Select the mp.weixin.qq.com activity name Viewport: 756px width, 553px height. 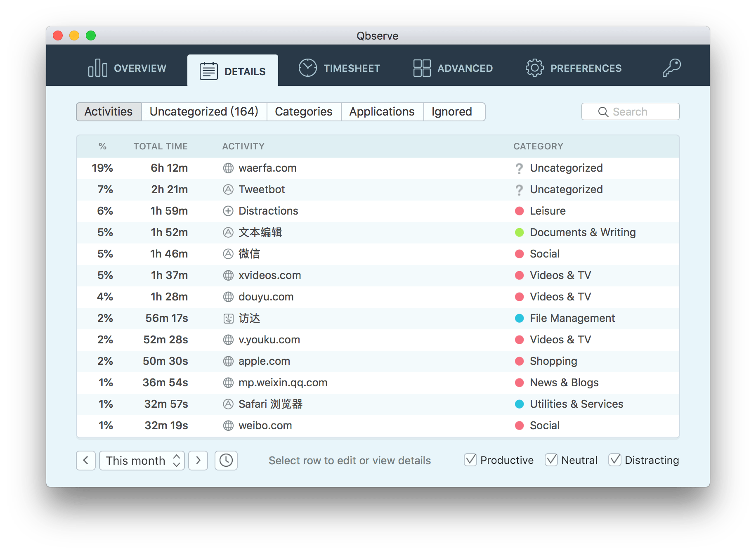[283, 383]
